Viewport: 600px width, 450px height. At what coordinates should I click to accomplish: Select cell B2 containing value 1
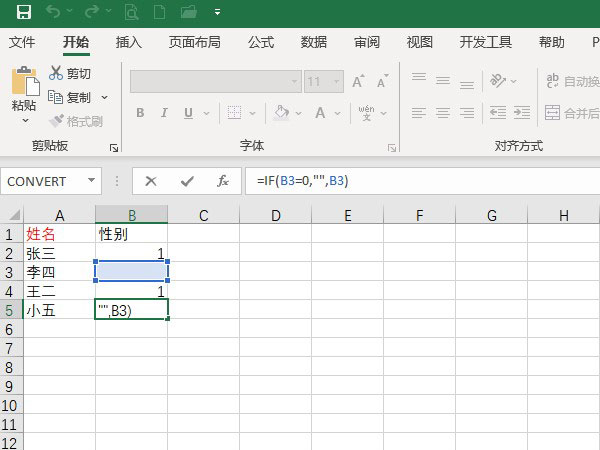click(131, 253)
